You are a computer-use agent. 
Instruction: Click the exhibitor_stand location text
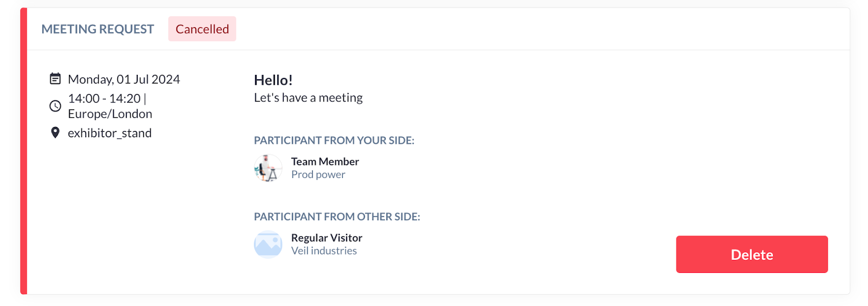(x=110, y=133)
